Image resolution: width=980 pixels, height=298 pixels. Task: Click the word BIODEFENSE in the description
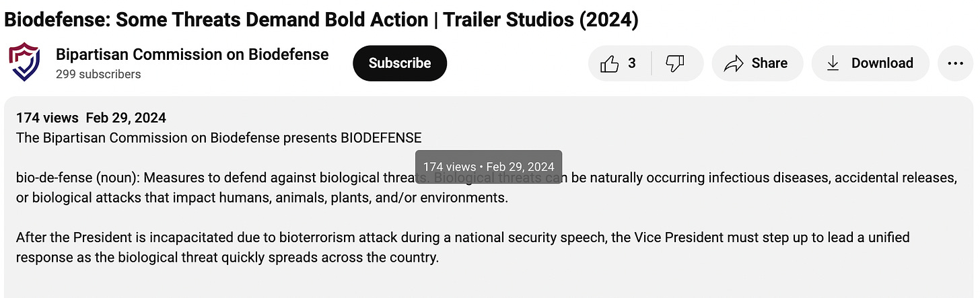381,138
